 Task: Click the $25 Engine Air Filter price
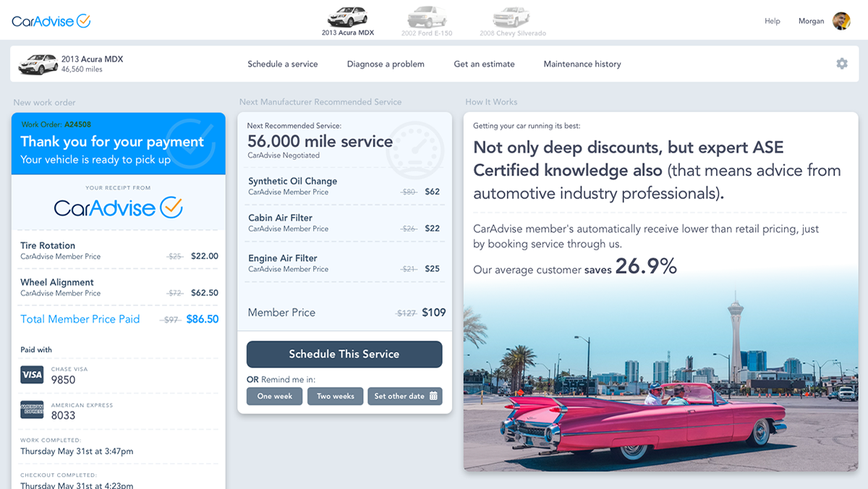432,268
